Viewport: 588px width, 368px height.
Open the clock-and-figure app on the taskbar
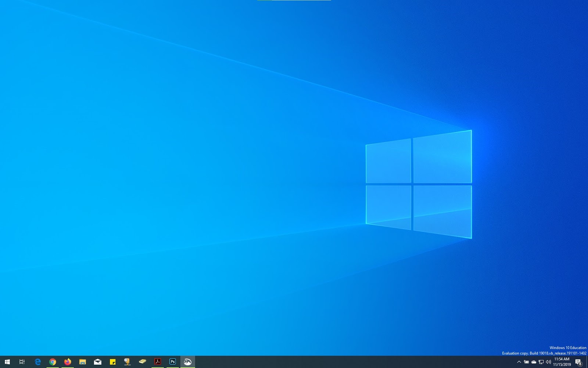coord(128,362)
